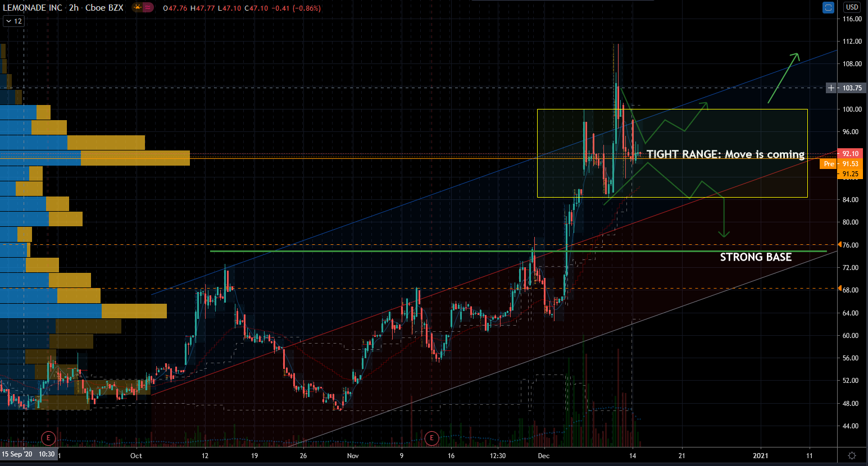Click the 76.00 price axis label
Viewport: 868px width, 466px height.
[851, 245]
